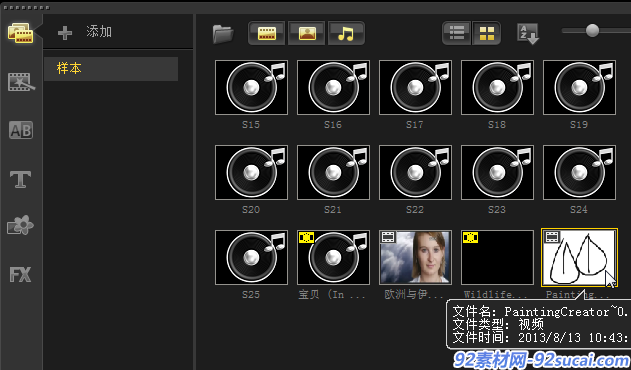The height and width of the screenshot is (370, 631).
Task: Open the Media library category icon
Action: click(x=20, y=32)
